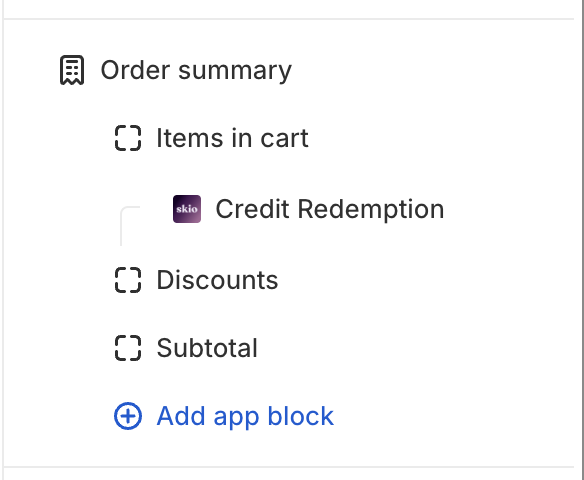Viewport: 584px width, 480px height.
Task: Click the purple Skio app icon
Action: tap(187, 209)
